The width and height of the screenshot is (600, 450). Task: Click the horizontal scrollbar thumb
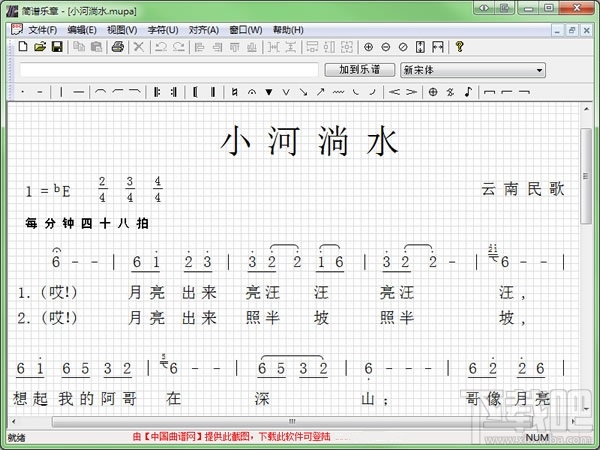(x=292, y=421)
